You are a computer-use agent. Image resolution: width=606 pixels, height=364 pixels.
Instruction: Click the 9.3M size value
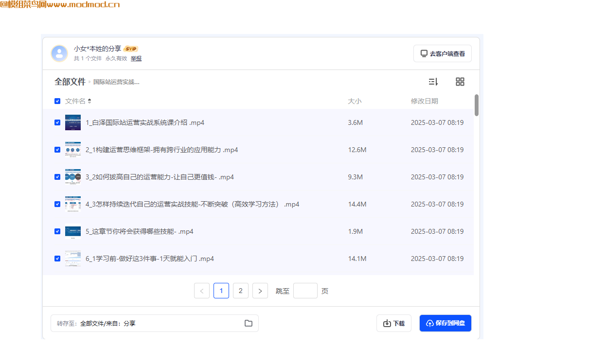356,177
